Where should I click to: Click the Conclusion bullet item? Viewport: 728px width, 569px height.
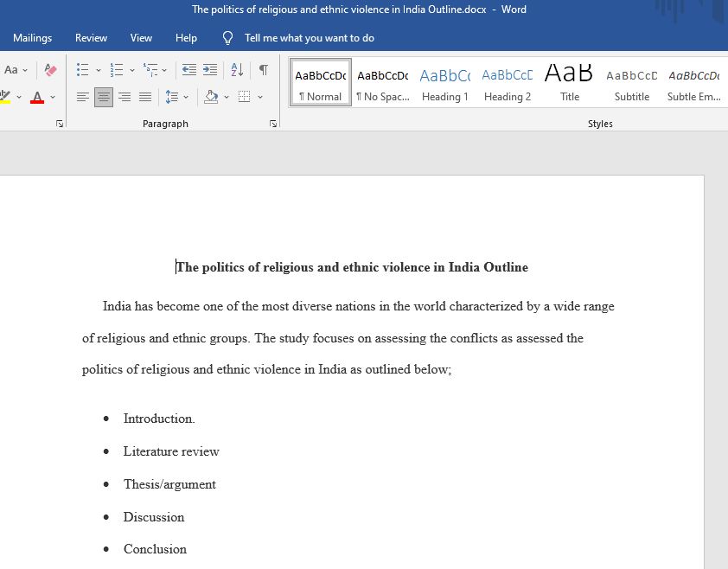pos(155,549)
